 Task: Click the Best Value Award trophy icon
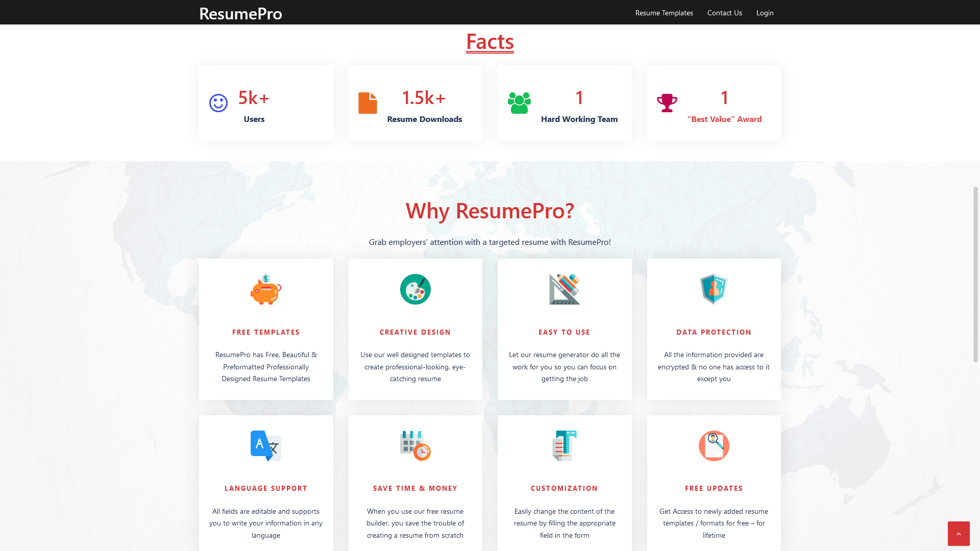[x=667, y=103]
